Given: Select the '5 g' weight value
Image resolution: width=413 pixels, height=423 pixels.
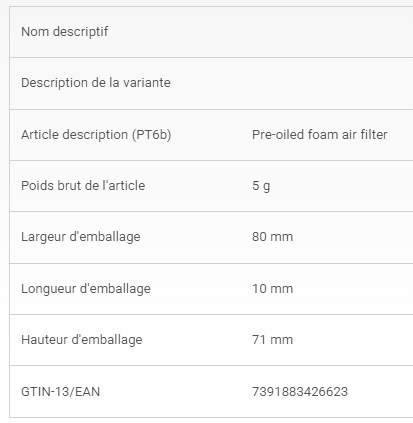Looking at the screenshot, I should 261,186.
